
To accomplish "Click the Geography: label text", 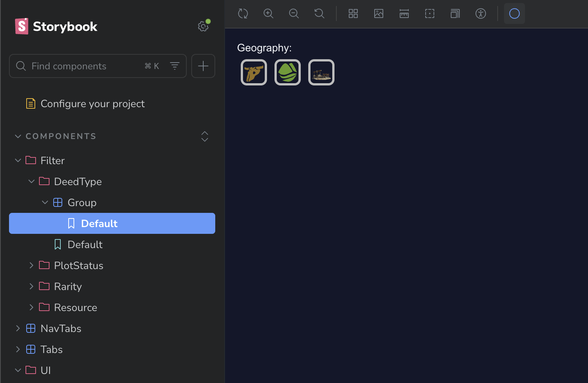I will click(x=264, y=48).
